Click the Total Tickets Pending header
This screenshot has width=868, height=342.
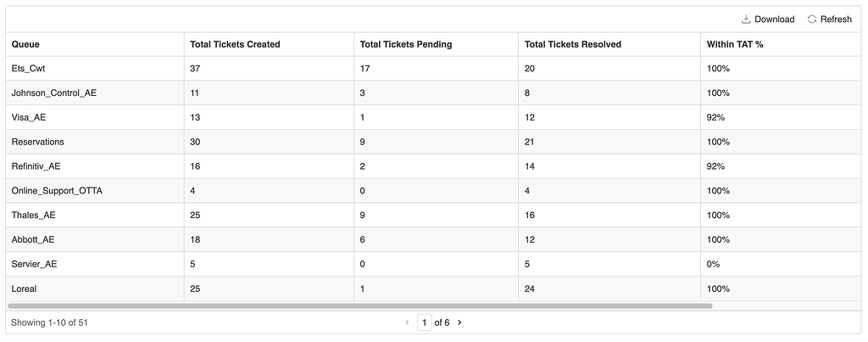coord(405,44)
